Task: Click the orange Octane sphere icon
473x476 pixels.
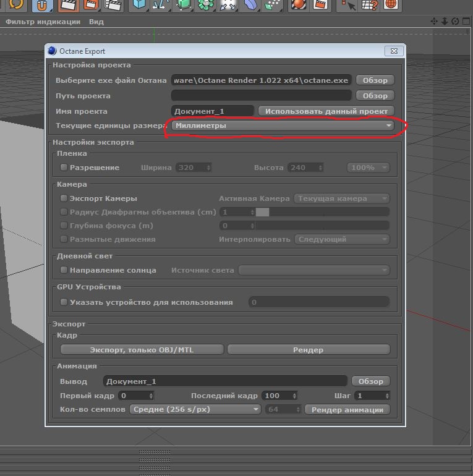Action: pos(299,5)
